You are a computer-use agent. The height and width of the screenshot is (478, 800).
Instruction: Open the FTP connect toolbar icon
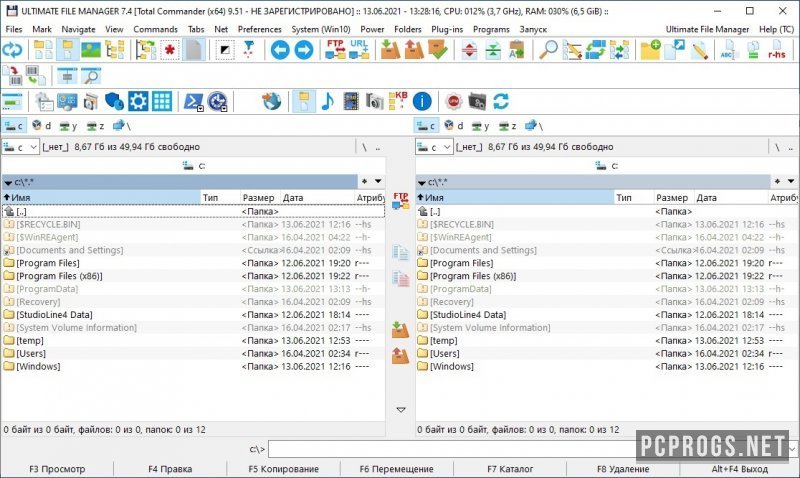point(335,50)
